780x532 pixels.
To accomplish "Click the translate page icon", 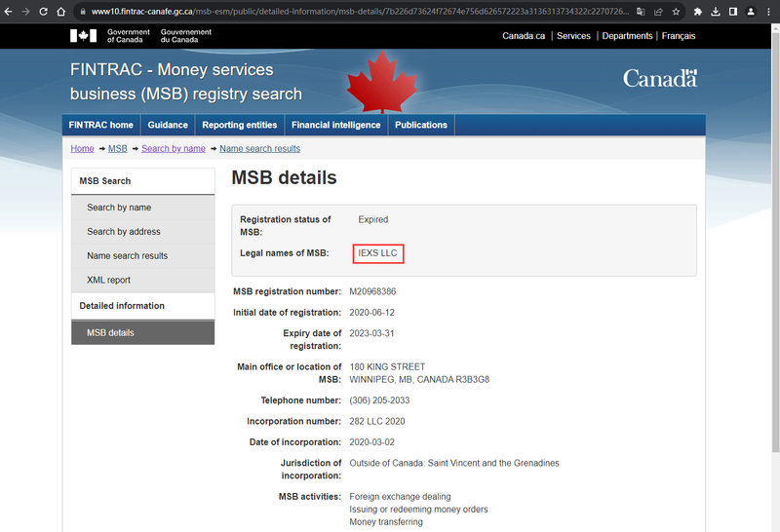I will [641, 12].
